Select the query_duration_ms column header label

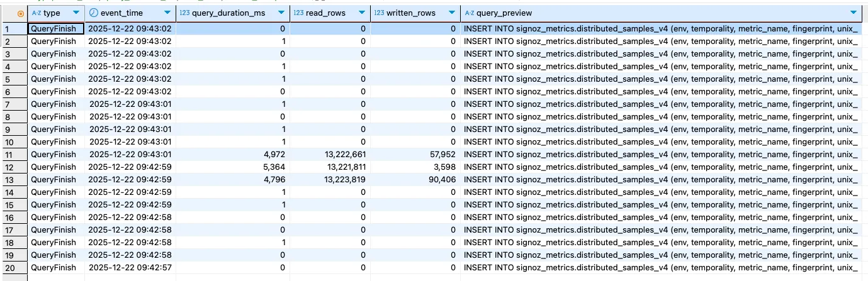[228, 13]
